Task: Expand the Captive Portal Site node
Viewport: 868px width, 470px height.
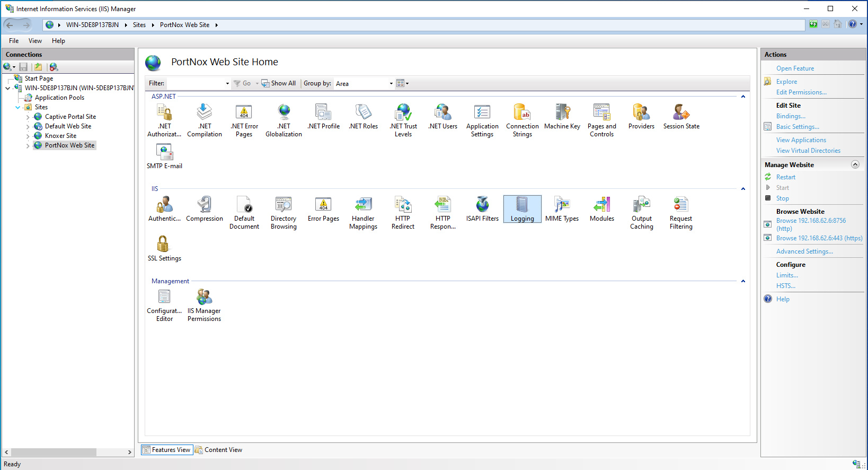Action: (x=28, y=117)
